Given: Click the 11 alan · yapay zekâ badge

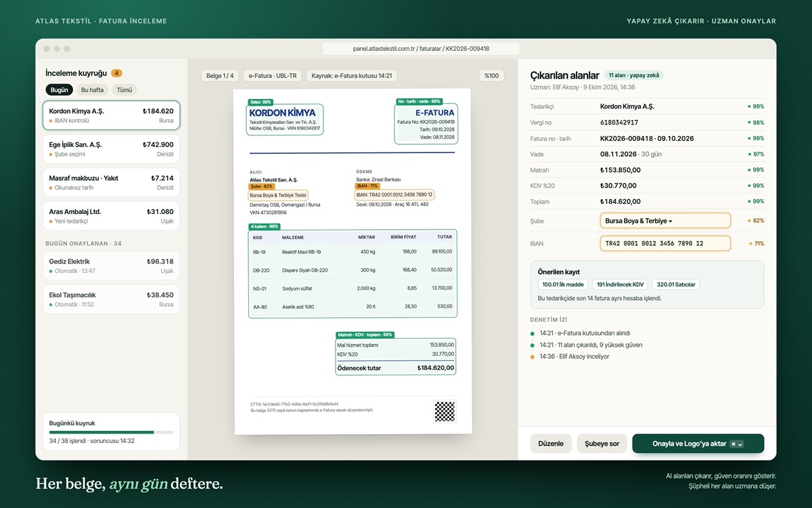Looking at the screenshot, I should (x=634, y=75).
